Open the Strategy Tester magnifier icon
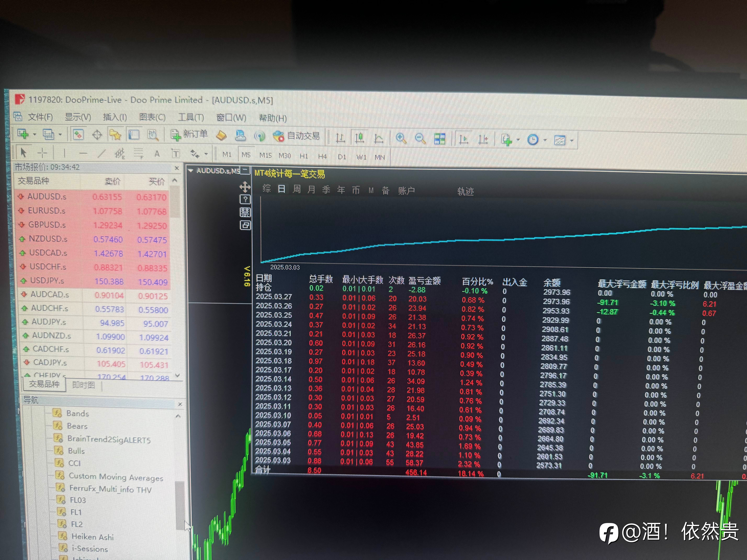This screenshot has width=747, height=560. 153,135
